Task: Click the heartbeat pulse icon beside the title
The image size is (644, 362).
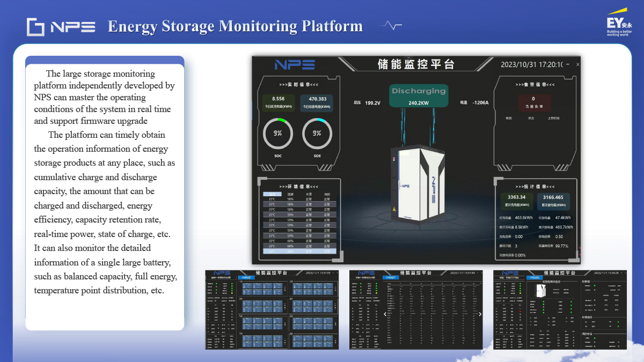Action: pos(391,25)
